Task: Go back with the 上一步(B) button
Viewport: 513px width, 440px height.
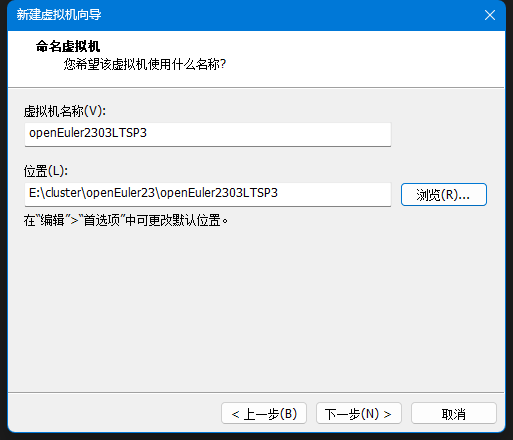Action: [264, 414]
